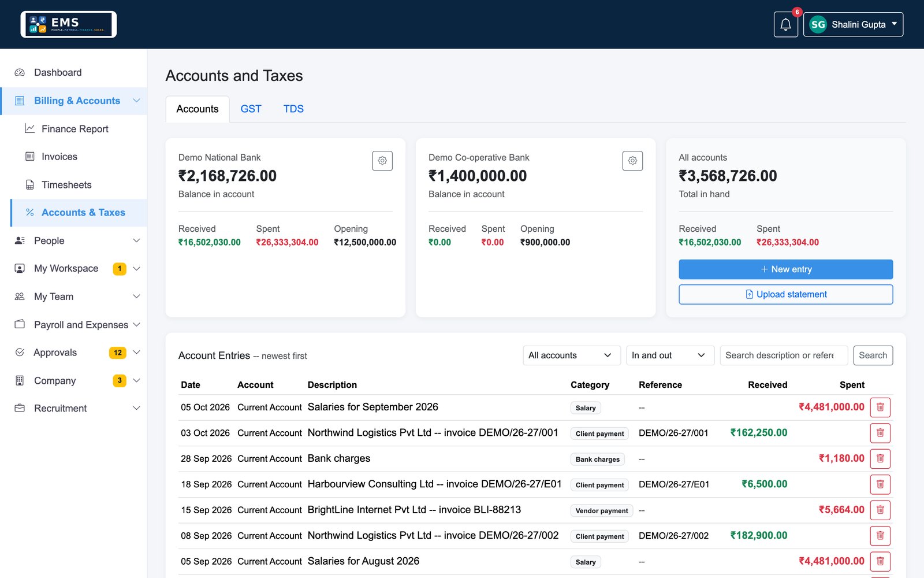924x578 pixels.
Task: Collapse the Billing & Accounts section
Action: point(136,101)
